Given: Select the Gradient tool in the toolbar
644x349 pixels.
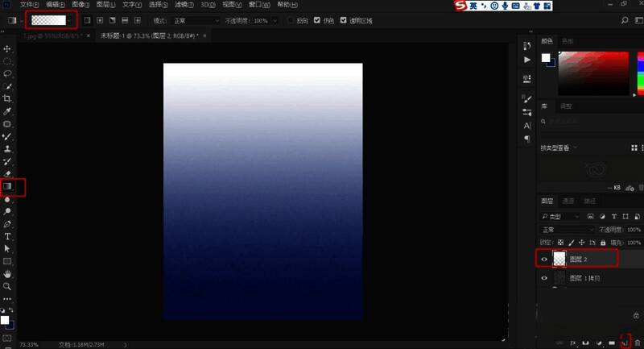Looking at the screenshot, I should 7,187.
